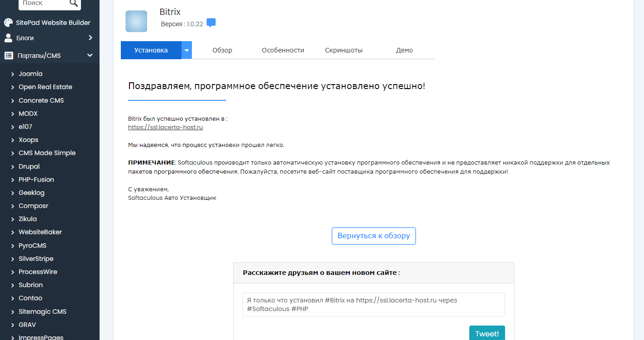Expand the Drupal chevron
The image size is (644, 340).
(x=13, y=167)
